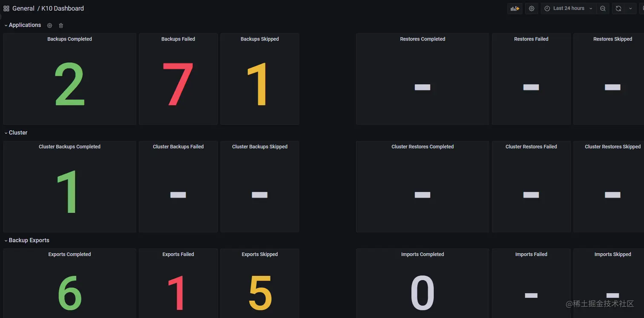
Task: Open the Cluster Backups Failed panel title
Action: [178, 147]
